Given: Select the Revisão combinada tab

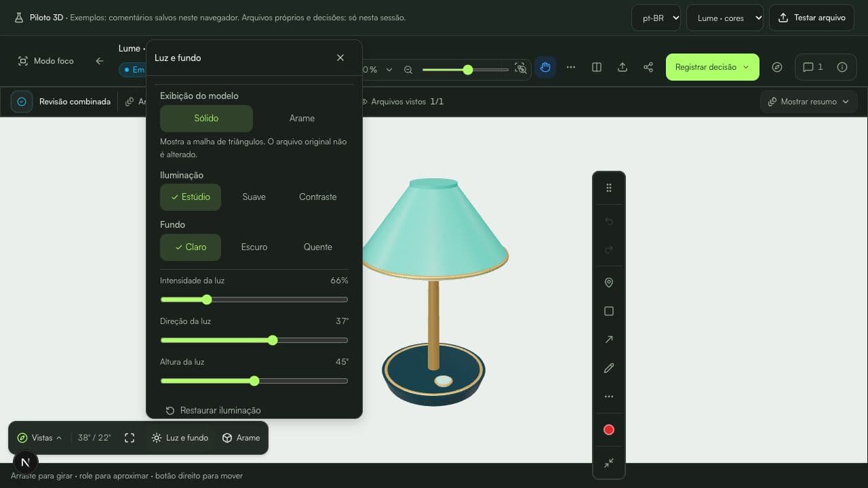Looking at the screenshot, I should [62, 102].
